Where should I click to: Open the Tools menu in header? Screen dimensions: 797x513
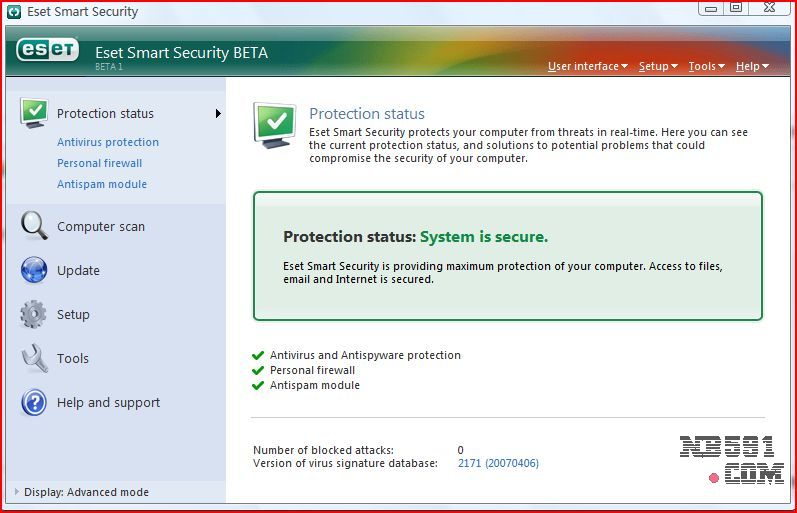coord(706,66)
